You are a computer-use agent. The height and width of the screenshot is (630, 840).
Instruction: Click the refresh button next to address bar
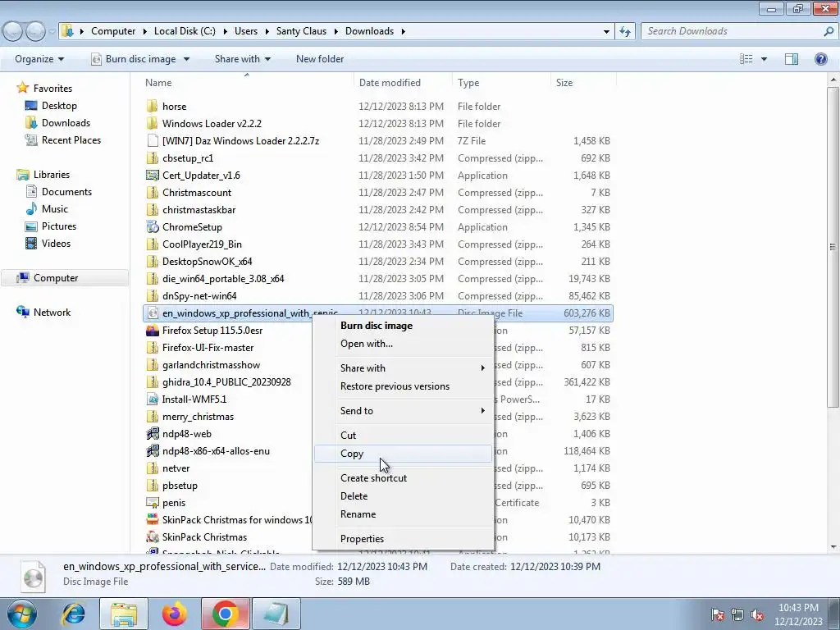click(x=624, y=31)
